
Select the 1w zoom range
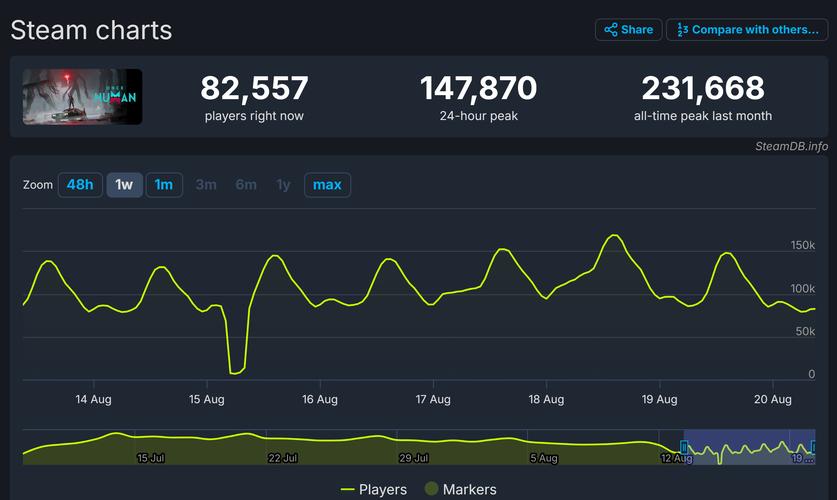(124, 185)
